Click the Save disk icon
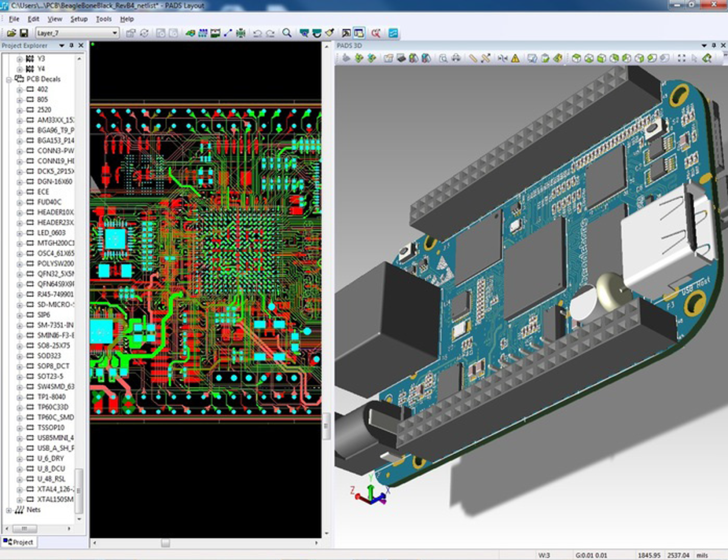The width and height of the screenshot is (728, 560). [x=24, y=33]
